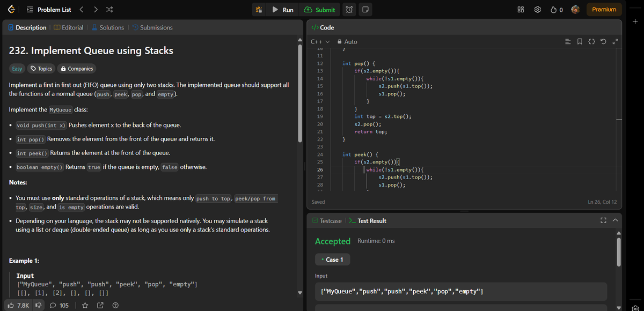Switch to the Submissions tab

[x=152, y=27]
